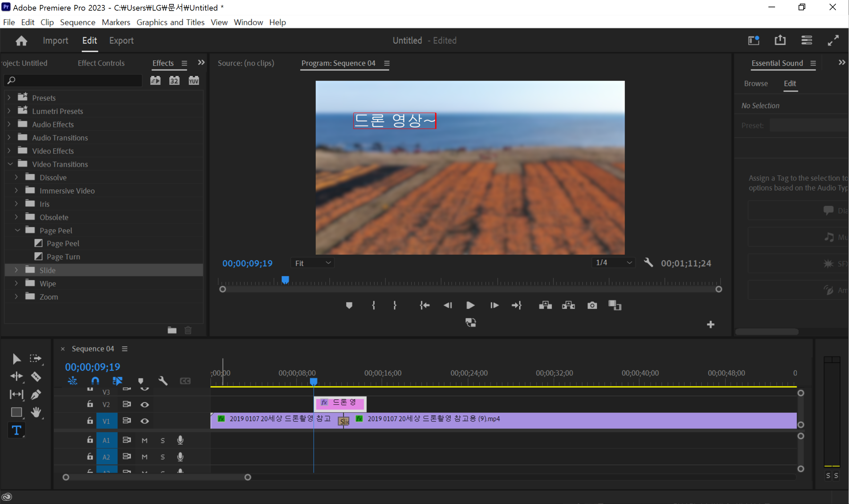Click the Export workspace button
The image size is (849, 504).
tap(121, 41)
